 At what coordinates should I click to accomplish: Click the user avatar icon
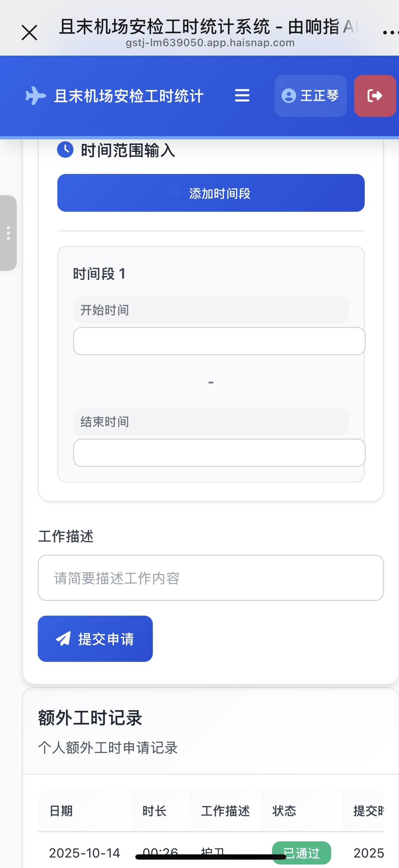point(288,96)
